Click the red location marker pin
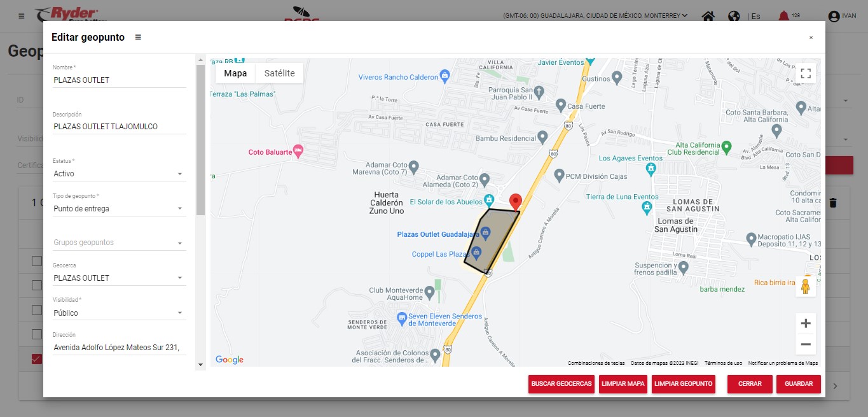 [x=516, y=201]
